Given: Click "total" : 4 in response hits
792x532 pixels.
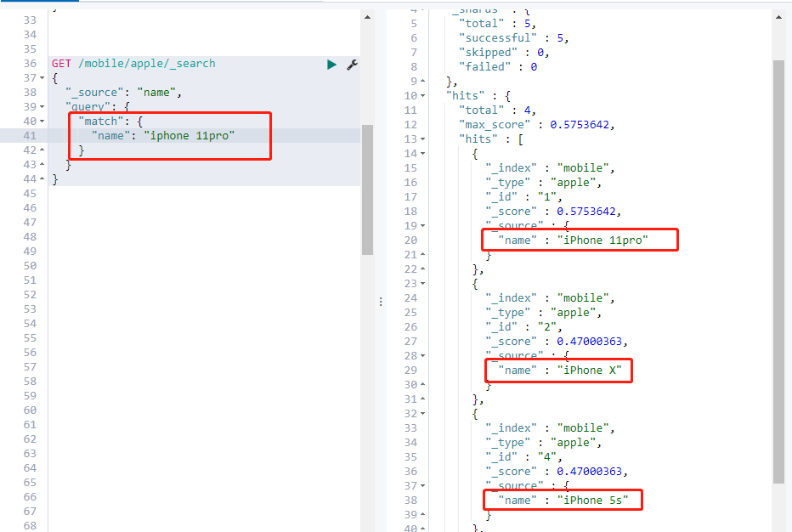Looking at the screenshot, I should click(x=497, y=110).
